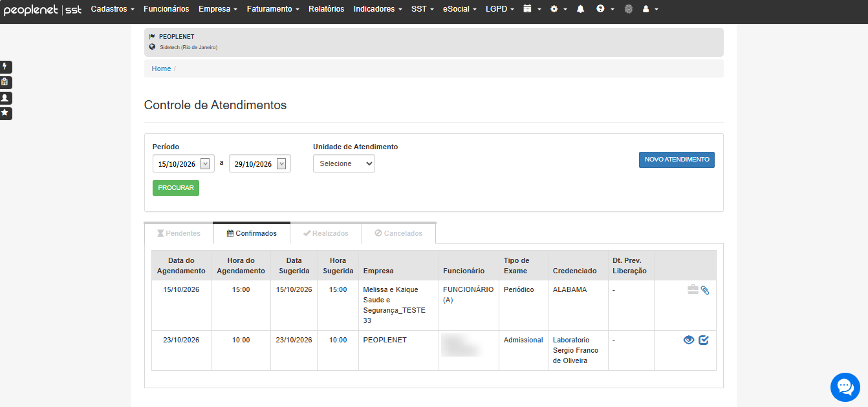This screenshot has height=407, width=868.
Task: Click the PEOPLENET company header text
Action: pos(177,37)
